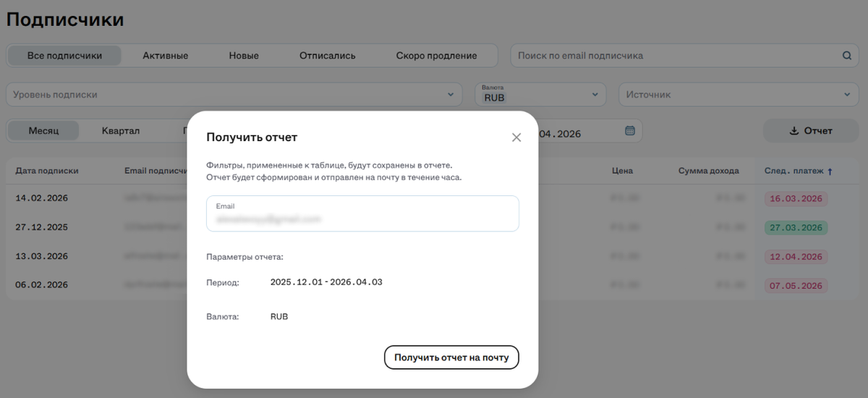Click the search magnifier icon

coord(847,56)
